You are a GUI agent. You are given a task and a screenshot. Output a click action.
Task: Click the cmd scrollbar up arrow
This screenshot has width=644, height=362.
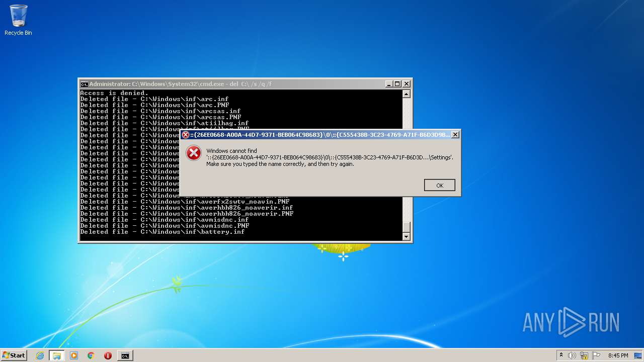tap(407, 94)
